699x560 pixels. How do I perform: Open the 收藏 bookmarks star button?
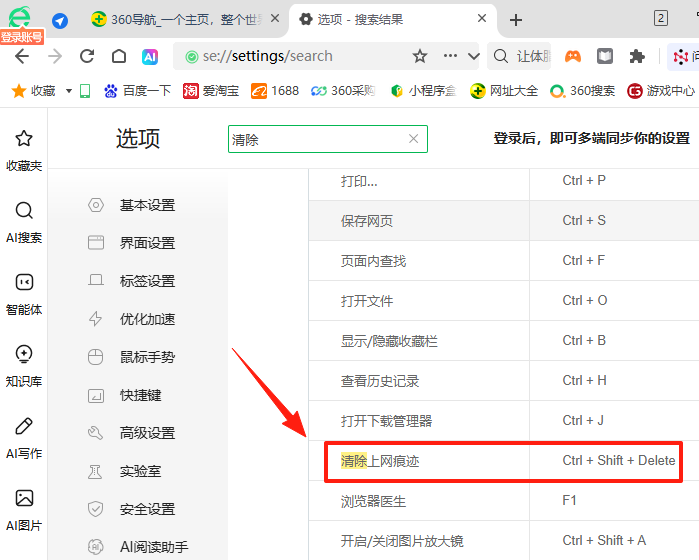coord(33,91)
